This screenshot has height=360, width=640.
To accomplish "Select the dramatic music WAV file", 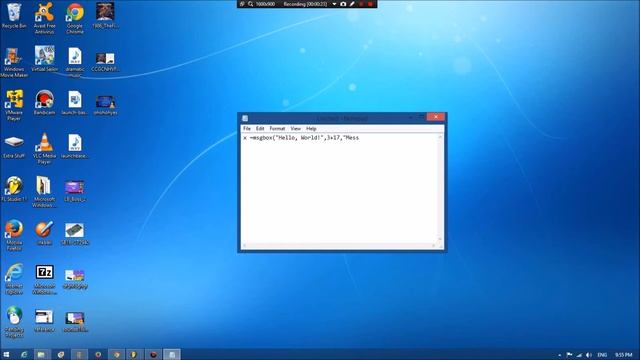I will point(75,62).
